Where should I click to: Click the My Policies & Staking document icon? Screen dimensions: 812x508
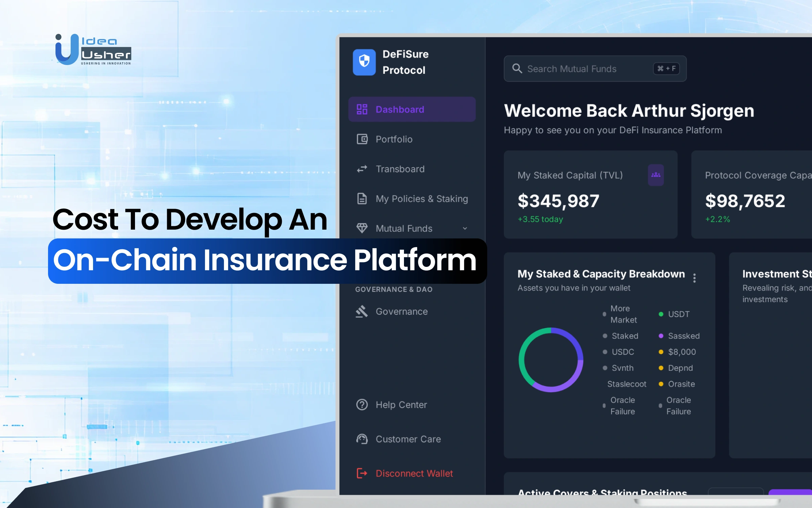362,199
